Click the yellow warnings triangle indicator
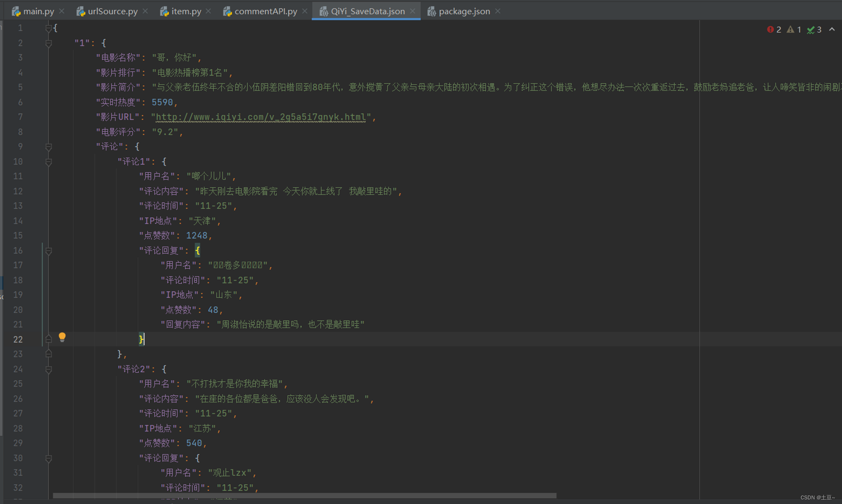This screenshot has width=842, height=504. pyautogui.click(x=790, y=29)
